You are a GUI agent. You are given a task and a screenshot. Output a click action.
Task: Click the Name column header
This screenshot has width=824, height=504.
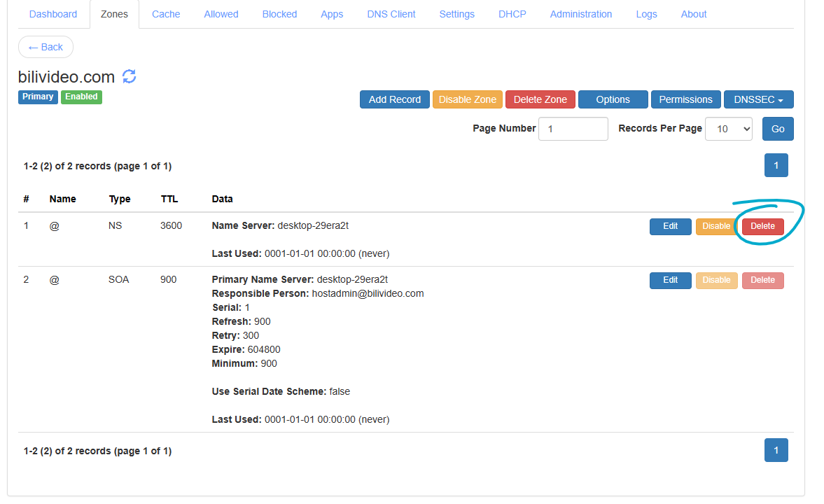click(x=62, y=199)
